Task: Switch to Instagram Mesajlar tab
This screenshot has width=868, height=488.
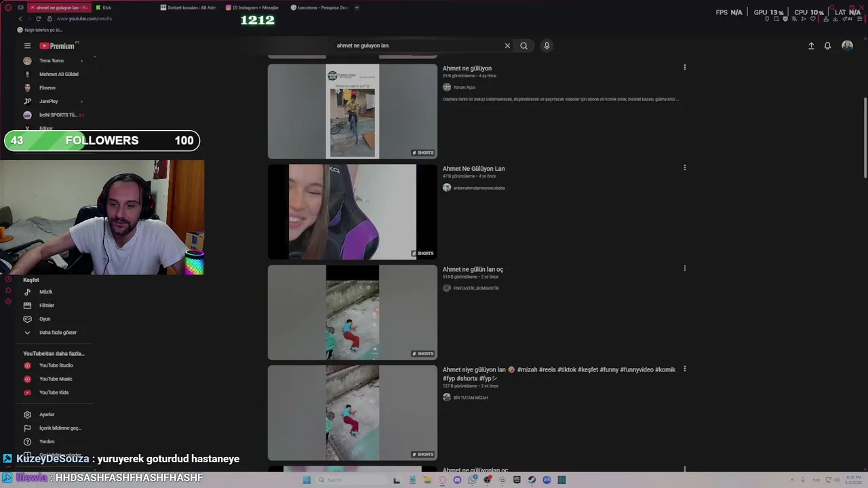Action: 254,7
